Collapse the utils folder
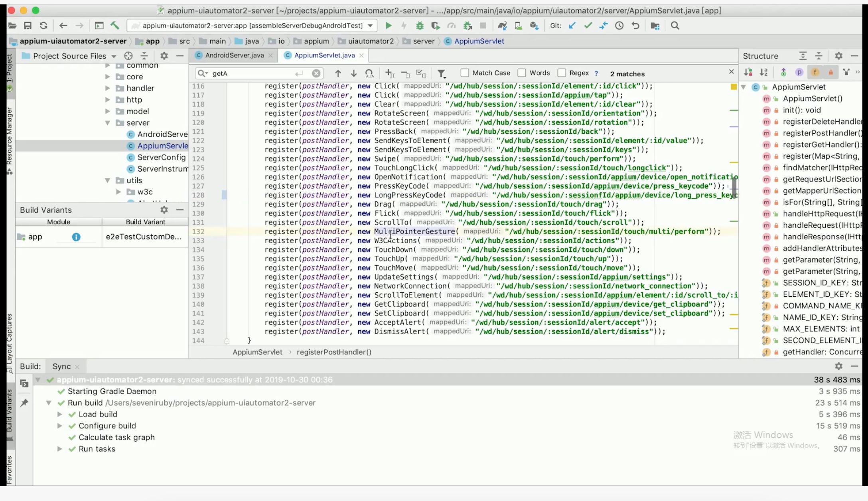Image resolution: width=868 pixels, height=501 pixels. [107, 180]
